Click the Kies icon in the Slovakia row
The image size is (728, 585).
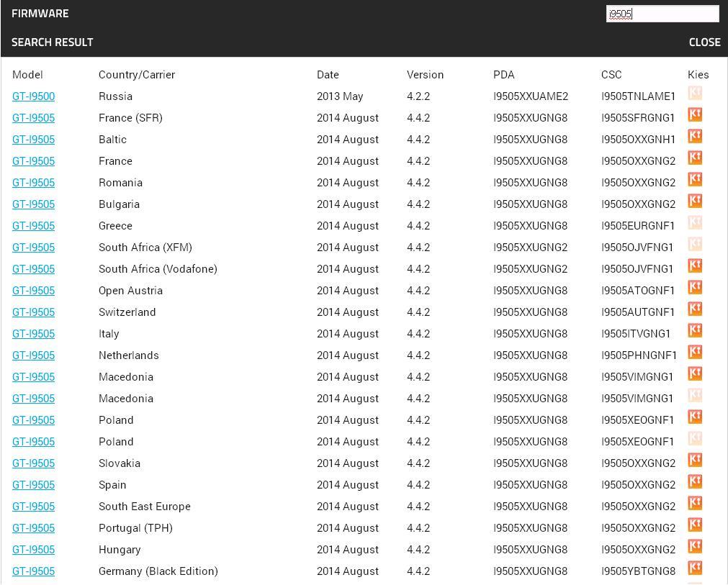click(x=695, y=460)
